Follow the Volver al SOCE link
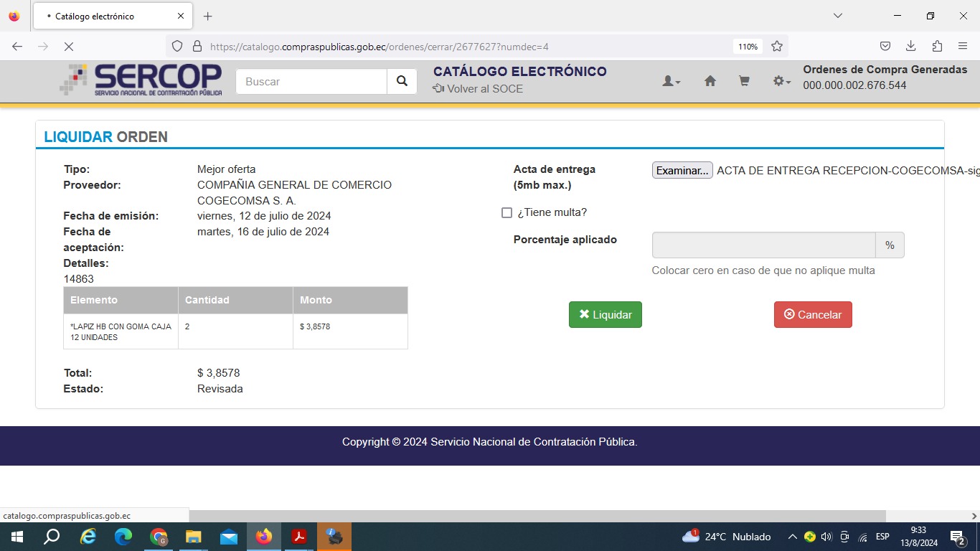This screenshot has width=980, height=551. pos(478,89)
